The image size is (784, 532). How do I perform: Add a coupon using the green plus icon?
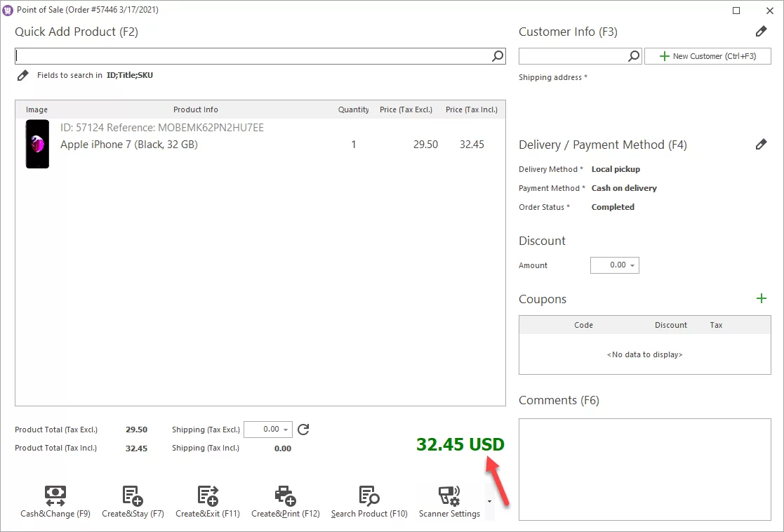[762, 298]
